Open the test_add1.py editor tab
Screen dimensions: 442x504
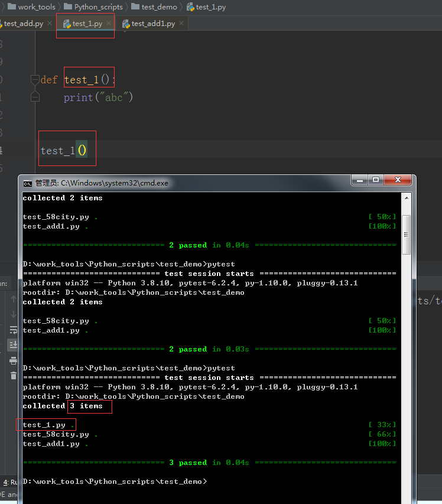point(153,24)
